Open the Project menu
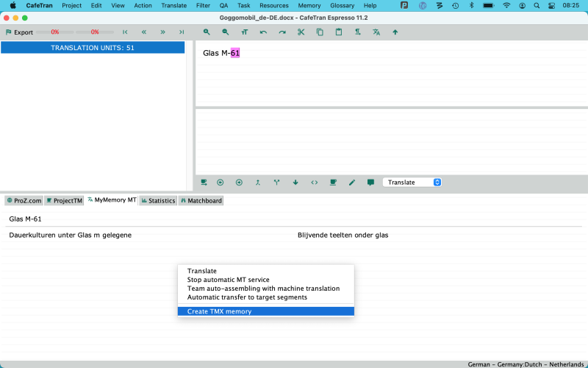The width and height of the screenshot is (588, 368). click(x=71, y=6)
